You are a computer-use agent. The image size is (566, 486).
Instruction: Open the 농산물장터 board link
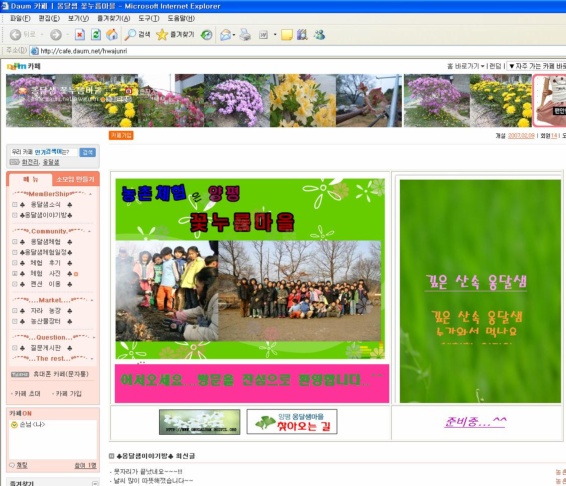point(45,321)
